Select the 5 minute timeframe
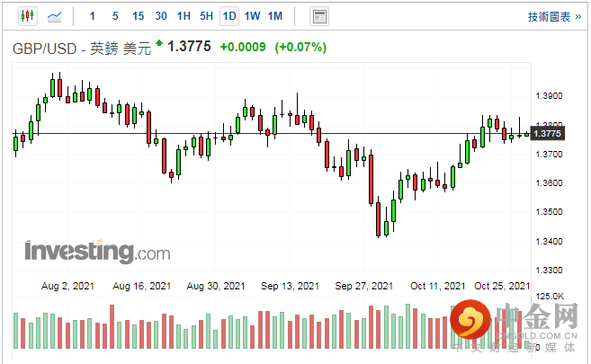The image size is (591, 364). coord(115,16)
